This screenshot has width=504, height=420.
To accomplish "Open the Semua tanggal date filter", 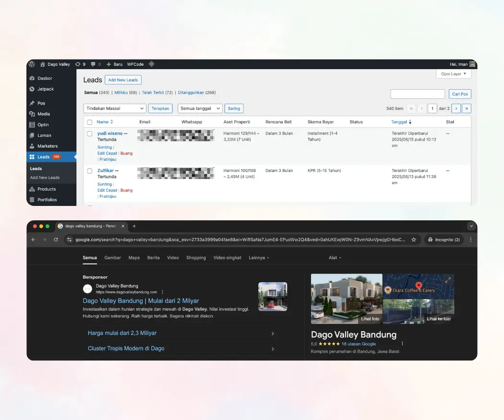I will click(200, 108).
